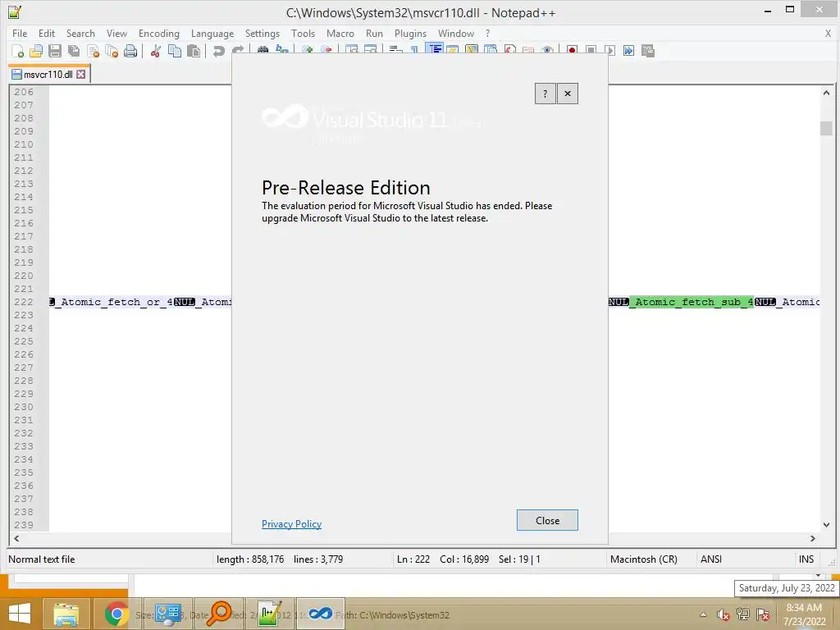Open the File menu

click(x=20, y=33)
